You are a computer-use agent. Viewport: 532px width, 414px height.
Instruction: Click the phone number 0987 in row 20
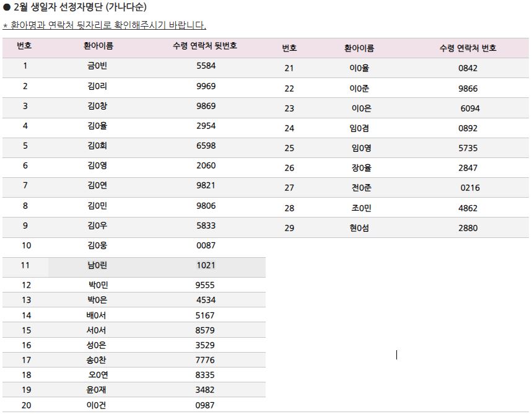click(x=204, y=405)
